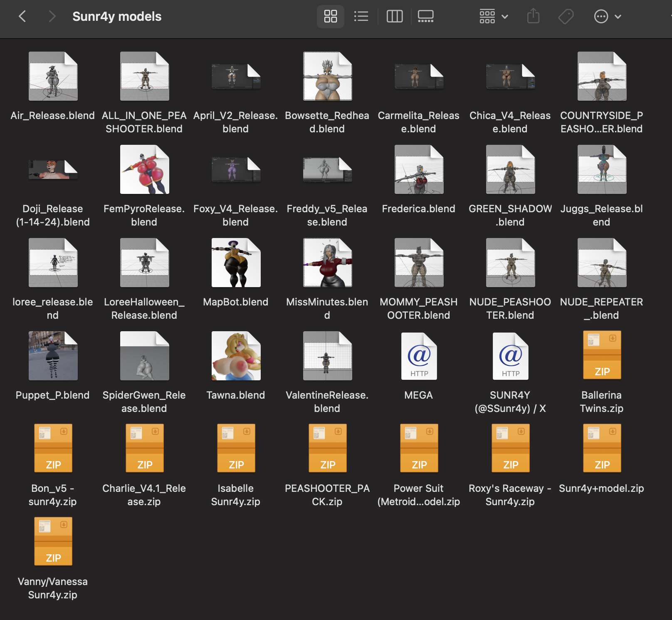Screen dimensions: 672x620
Task: Click the Juggs_Release.blend file name label
Action: (602, 215)
